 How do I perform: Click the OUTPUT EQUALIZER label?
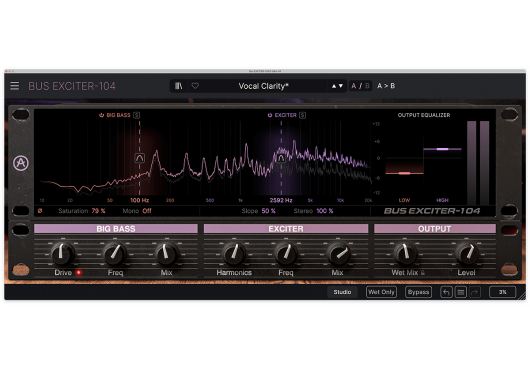tap(424, 115)
